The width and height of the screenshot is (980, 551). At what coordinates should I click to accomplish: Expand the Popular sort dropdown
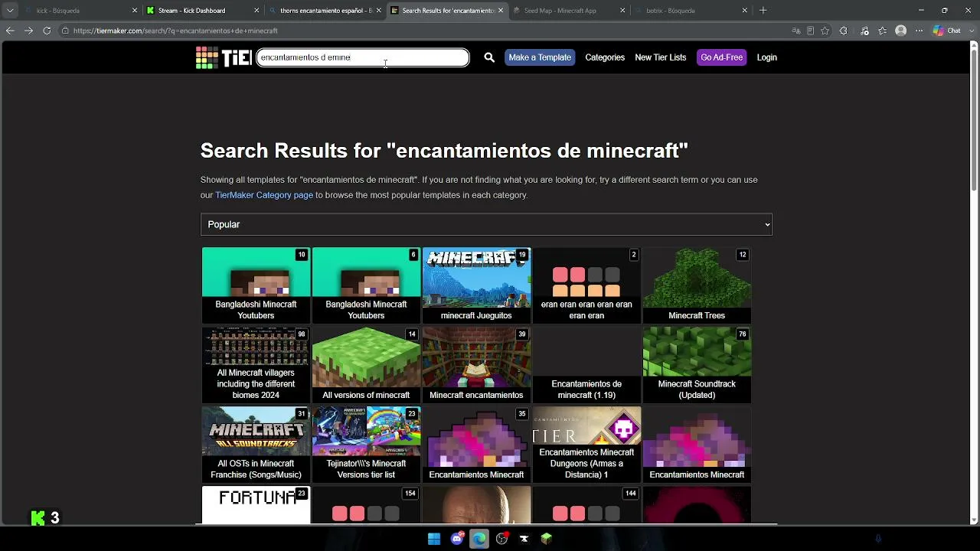point(486,224)
